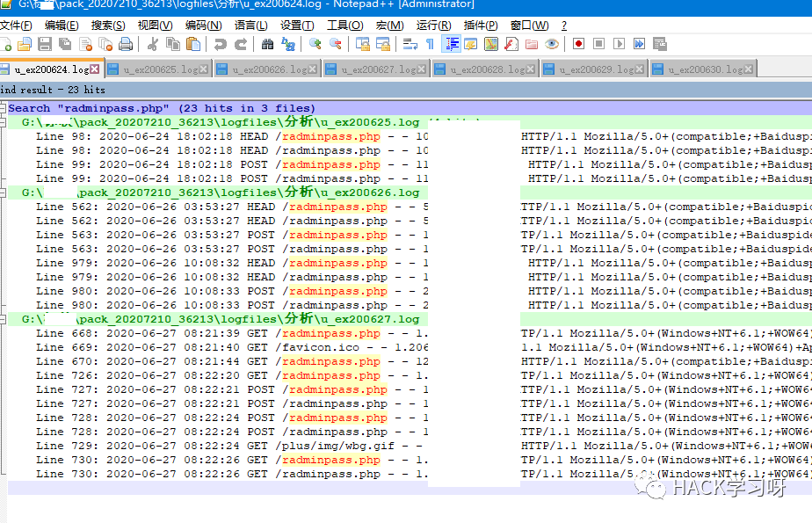812x523 pixels.
Task: Print the document using the printer icon
Action: click(126, 45)
